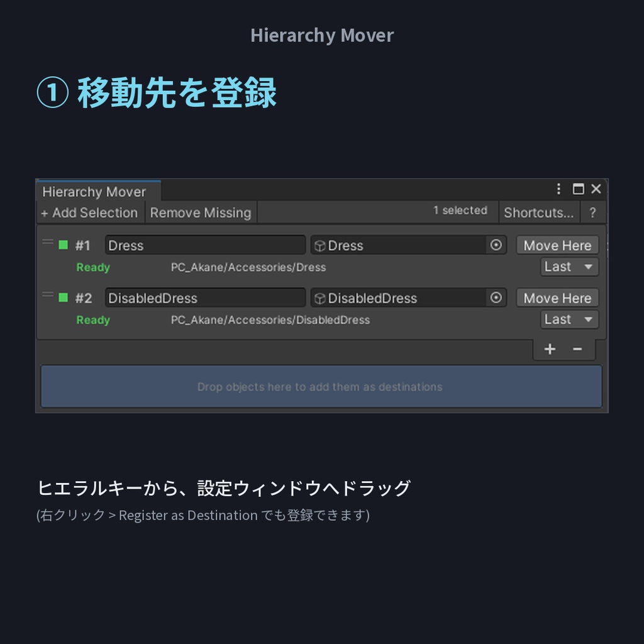Open the window's three-dot options menu
The width and height of the screenshot is (644, 644).
click(x=558, y=189)
